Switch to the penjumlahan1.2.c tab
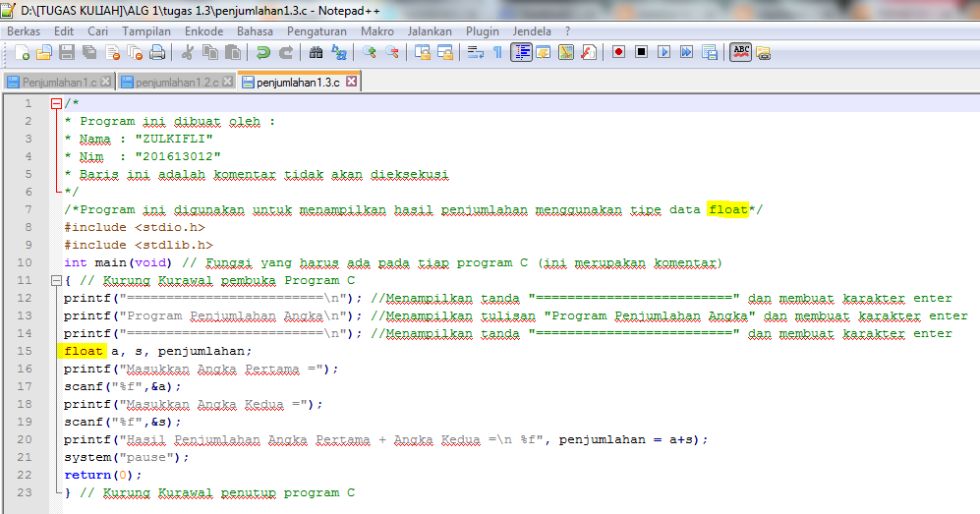980x514 pixels. click(x=177, y=82)
